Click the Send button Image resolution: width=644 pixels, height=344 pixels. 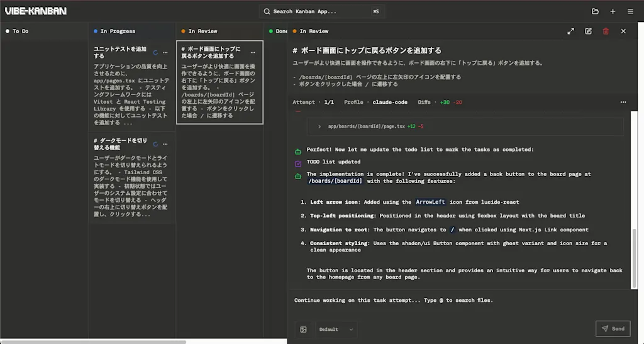[x=613, y=328]
